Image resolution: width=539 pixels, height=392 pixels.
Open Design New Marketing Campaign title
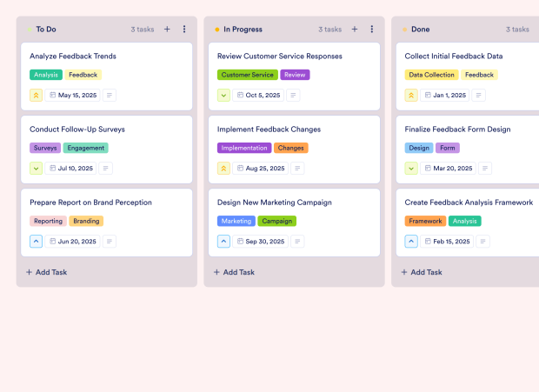pos(275,203)
